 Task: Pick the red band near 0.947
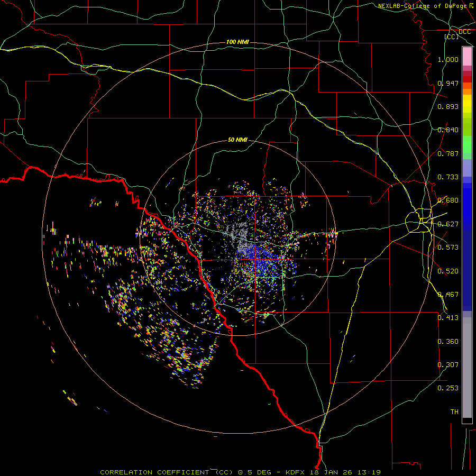pyautogui.click(x=467, y=79)
